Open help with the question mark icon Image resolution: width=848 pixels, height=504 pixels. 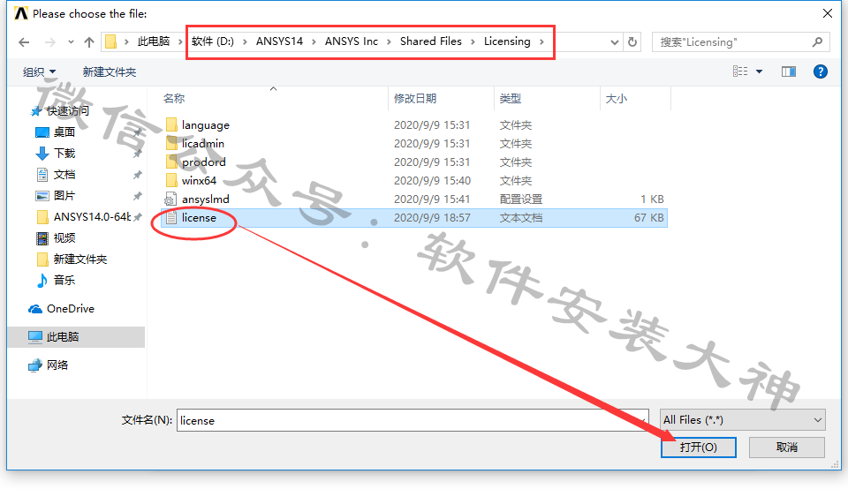point(821,71)
